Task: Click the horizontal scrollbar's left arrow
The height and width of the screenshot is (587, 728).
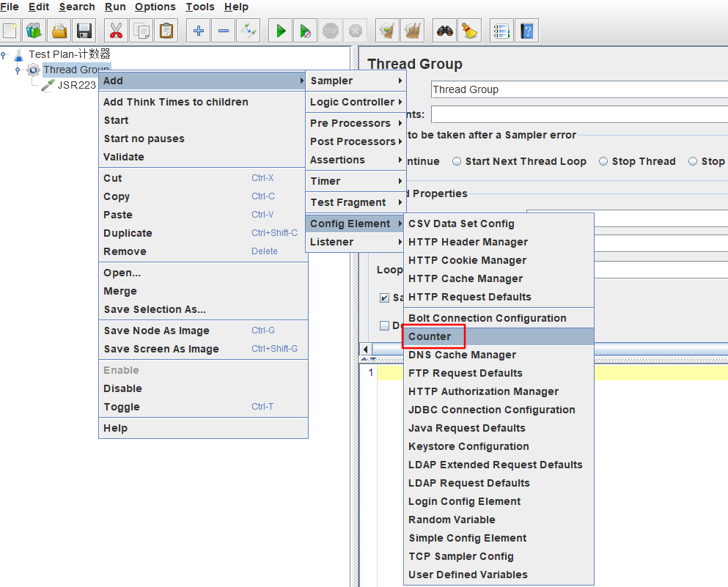Action: coord(367,349)
